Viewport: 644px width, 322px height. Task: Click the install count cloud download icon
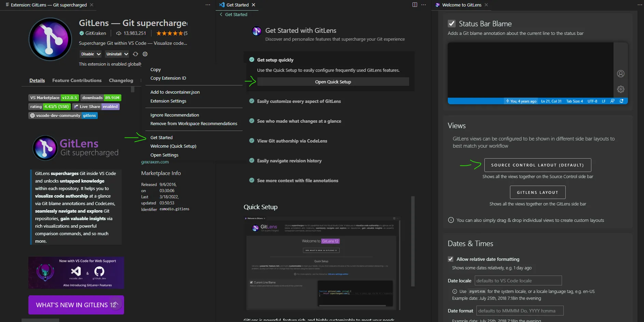(119, 33)
